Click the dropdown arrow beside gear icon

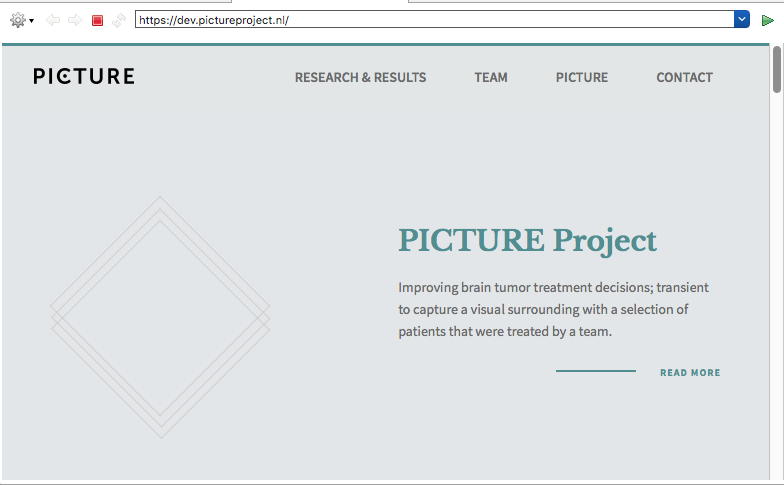click(x=32, y=21)
